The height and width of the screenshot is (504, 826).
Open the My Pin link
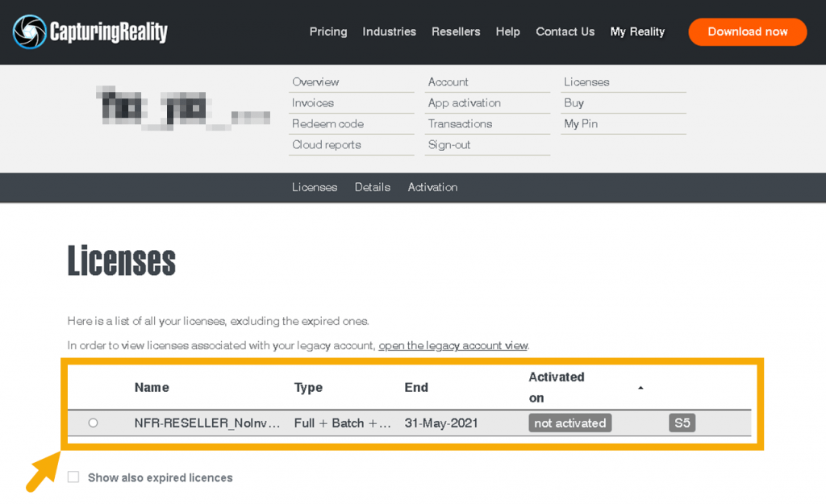coord(581,123)
